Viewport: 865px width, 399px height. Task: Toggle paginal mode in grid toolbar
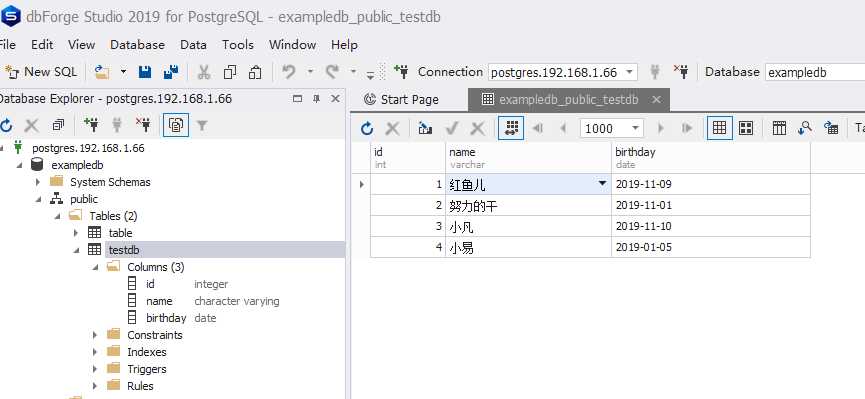(511, 128)
